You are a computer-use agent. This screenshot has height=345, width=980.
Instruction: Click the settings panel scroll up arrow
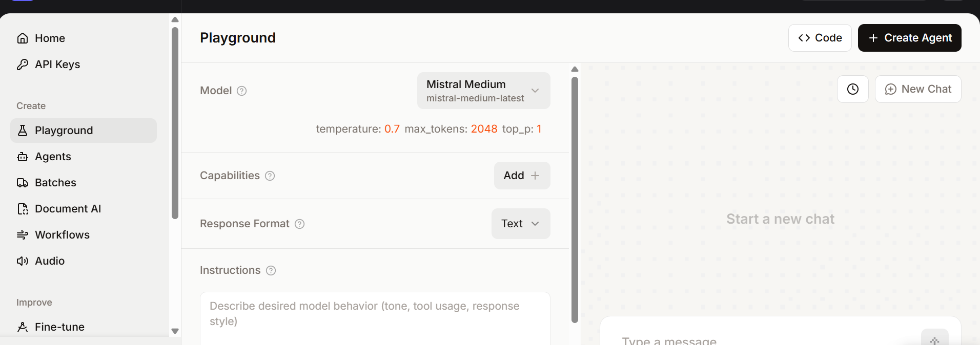pos(575,69)
